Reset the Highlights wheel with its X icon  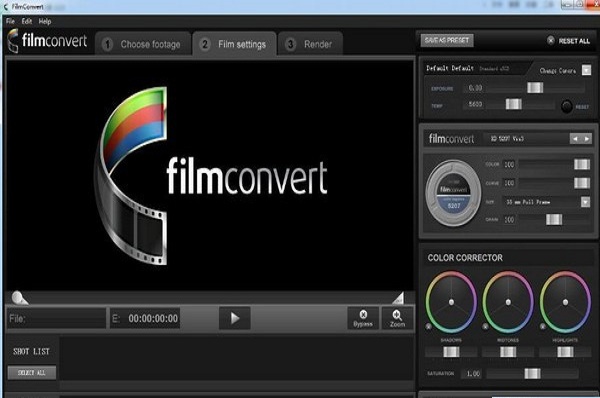(543, 326)
